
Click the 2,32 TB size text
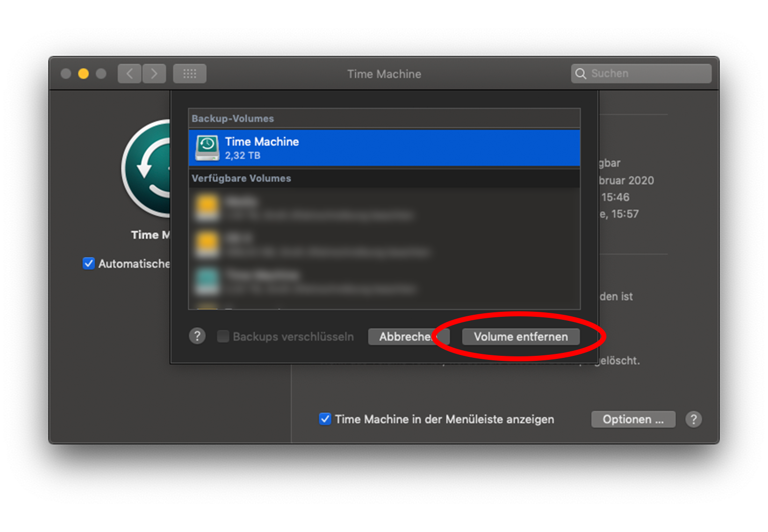click(x=243, y=156)
